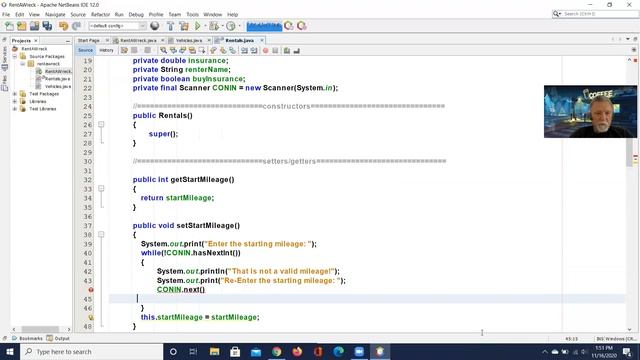Expand the Test Libraries node
The height and width of the screenshot is (360, 640).
tap(15, 109)
